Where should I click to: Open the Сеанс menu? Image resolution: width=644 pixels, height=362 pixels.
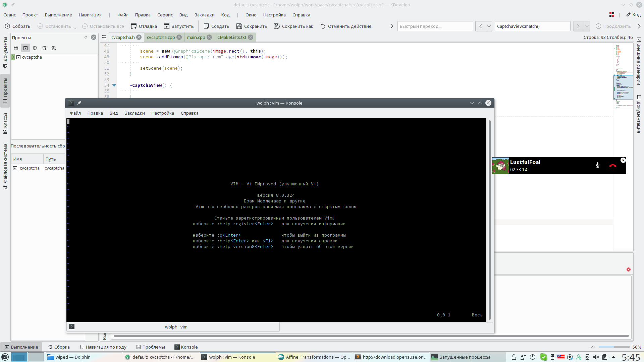(9, 15)
